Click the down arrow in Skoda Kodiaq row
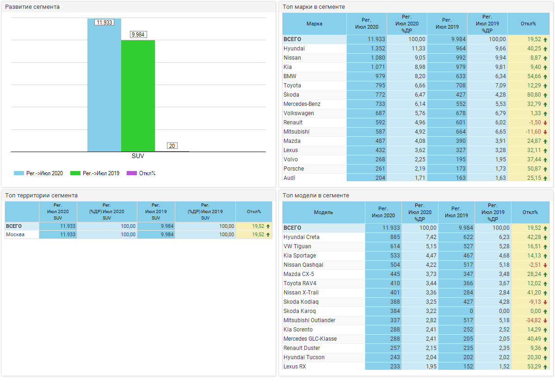The image size is (555, 392). 545,302
